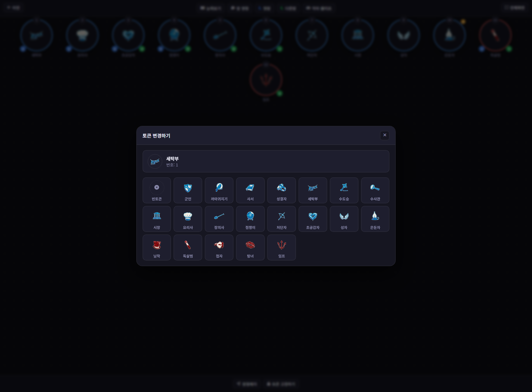This screenshot has height=392, width=532.
Task: Choose the 초공감자 heart token
Action: pyautogui.click(x=313, y=219)
